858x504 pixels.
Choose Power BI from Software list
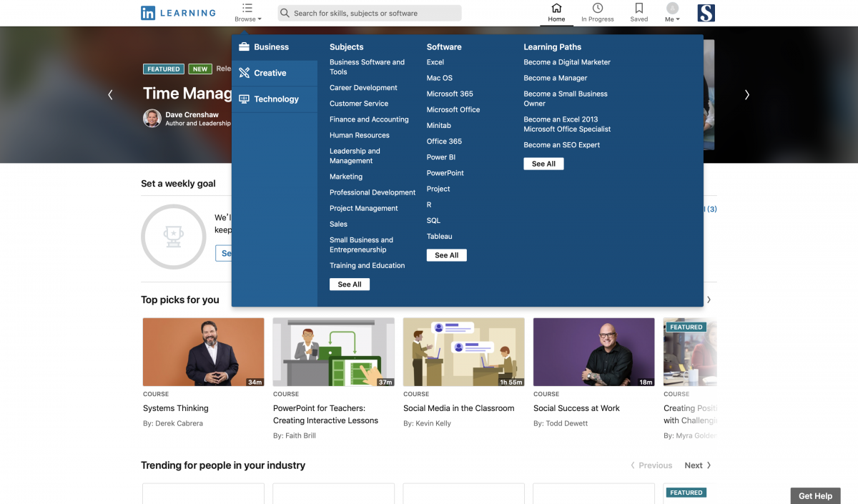coord(440,157)
